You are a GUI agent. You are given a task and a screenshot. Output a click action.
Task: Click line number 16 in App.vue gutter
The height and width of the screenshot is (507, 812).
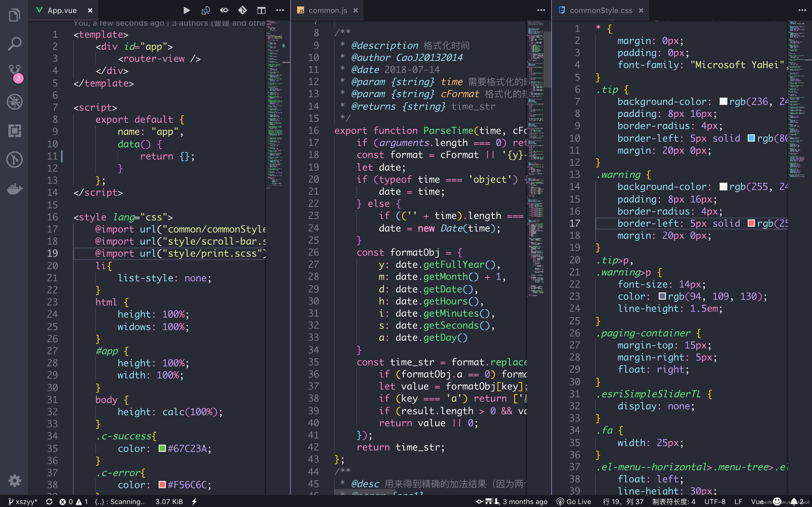(x=52, y=217)
